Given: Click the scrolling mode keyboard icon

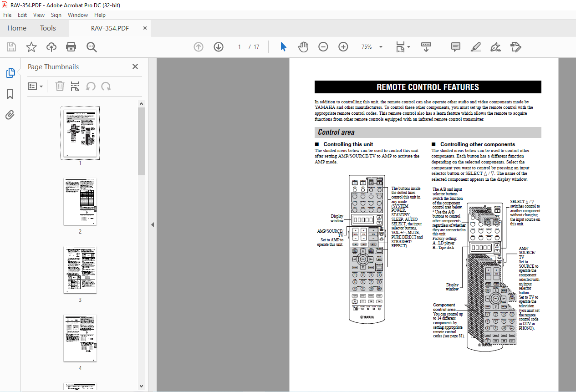Looking at the screenshot, I should coord(426,47).
